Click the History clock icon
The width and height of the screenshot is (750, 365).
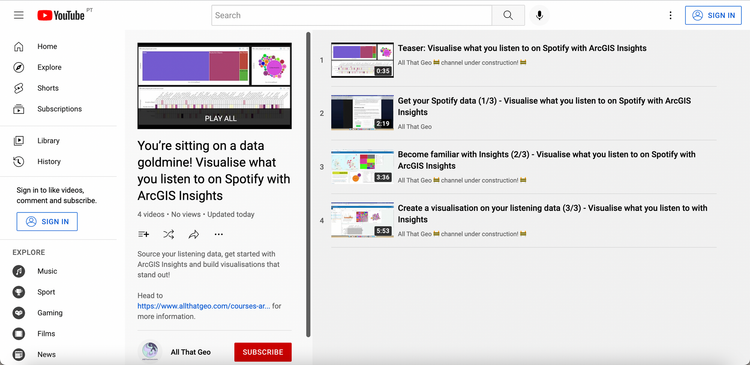[x=19, y=162]
